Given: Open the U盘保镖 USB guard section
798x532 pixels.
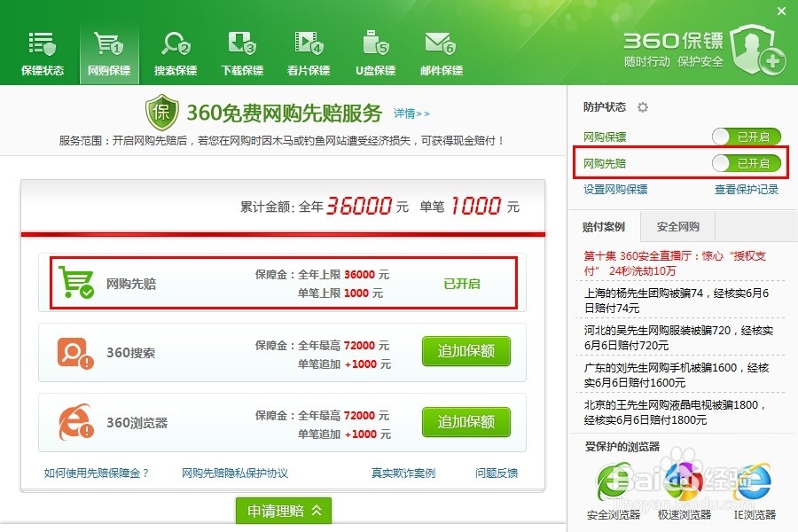Looking at the screenshot, I should [375, 53].
